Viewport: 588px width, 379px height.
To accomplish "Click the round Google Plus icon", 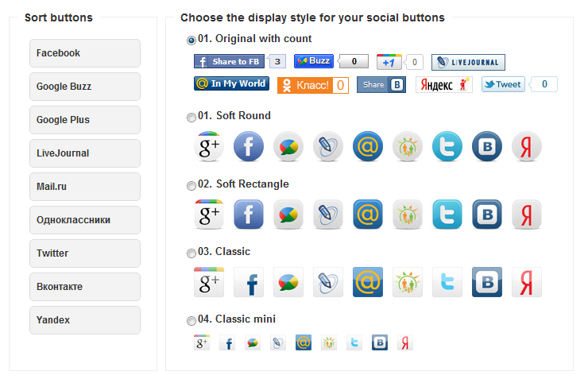I will pyautogui.click(x=209, y=146).
